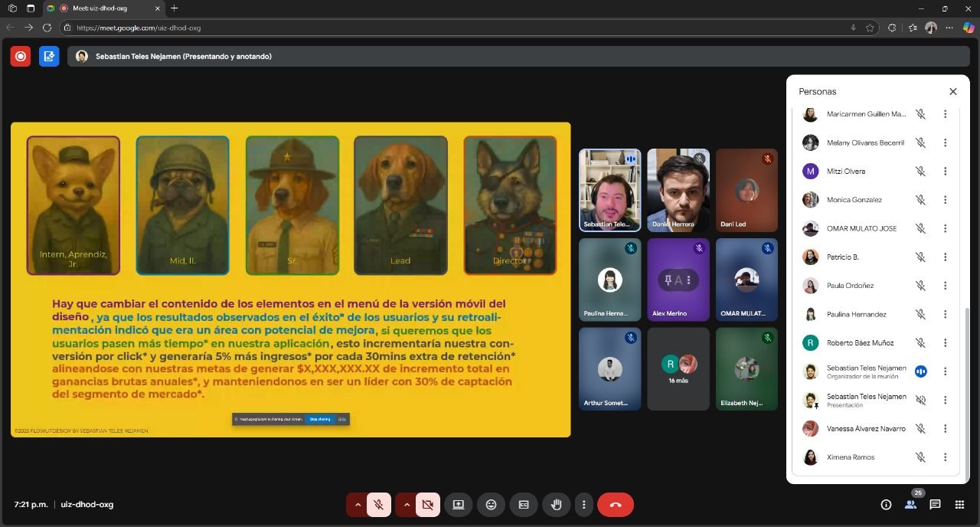Open the blue notes icon beside recording
Viewport: 980px width, 527px height.
[49, 56]
